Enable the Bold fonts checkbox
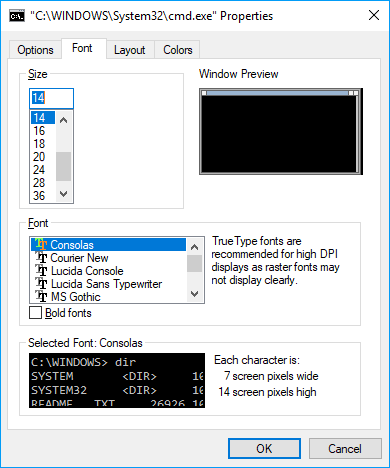 [35, 313]
